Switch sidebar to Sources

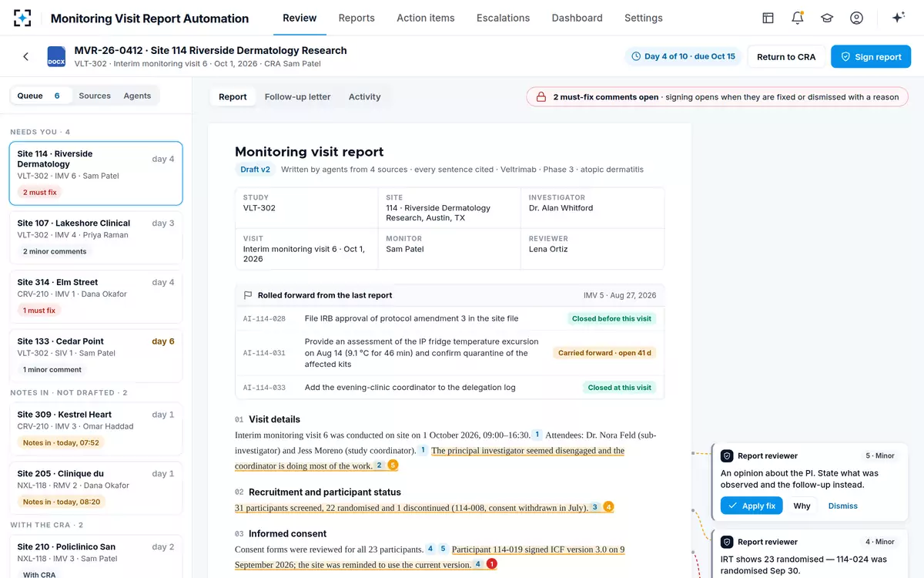95,96
